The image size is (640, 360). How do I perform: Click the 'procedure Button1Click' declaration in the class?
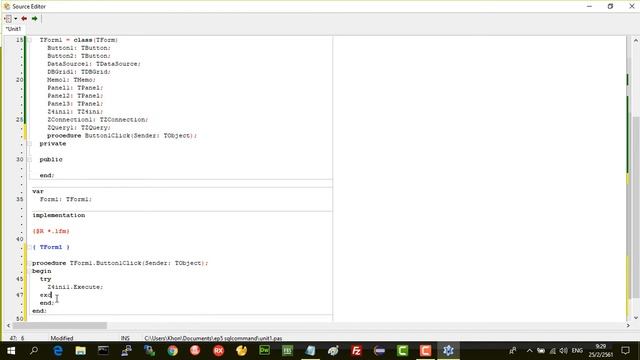coord(122,136)
